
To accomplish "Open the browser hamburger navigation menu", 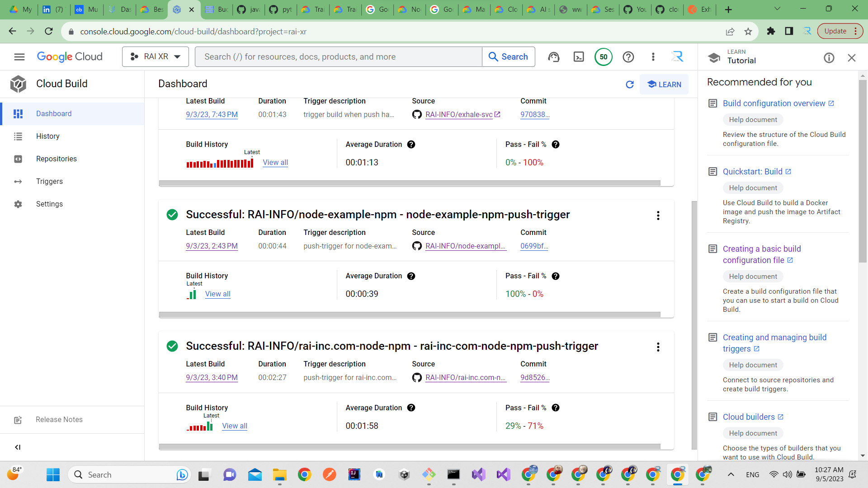I will [19, 57].
